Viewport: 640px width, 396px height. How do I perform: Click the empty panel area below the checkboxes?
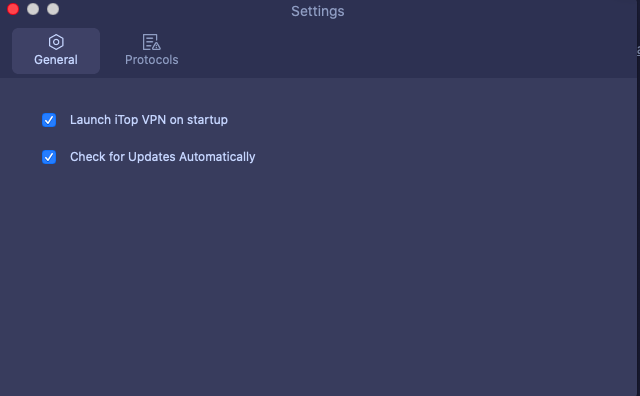tap(318, 278)
